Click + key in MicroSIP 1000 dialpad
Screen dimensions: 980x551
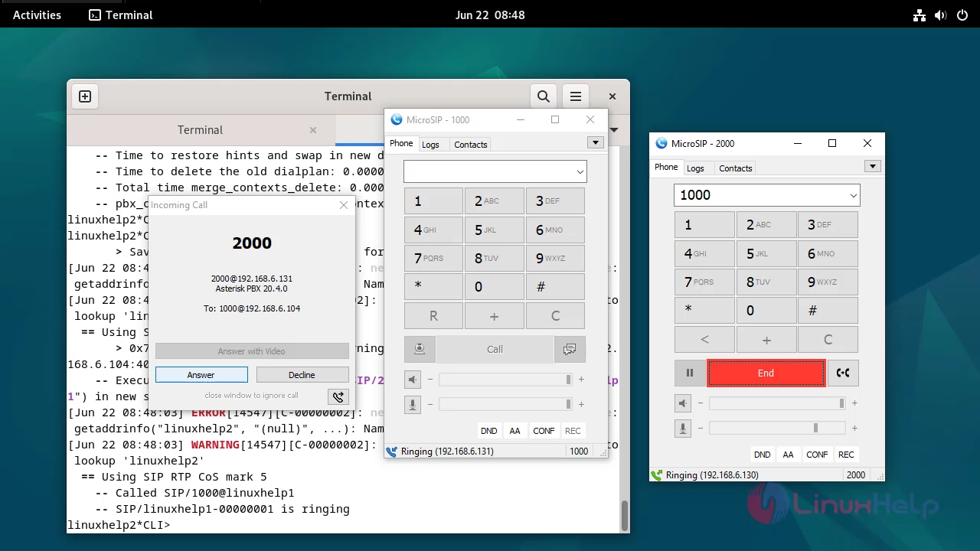point(495,316)
